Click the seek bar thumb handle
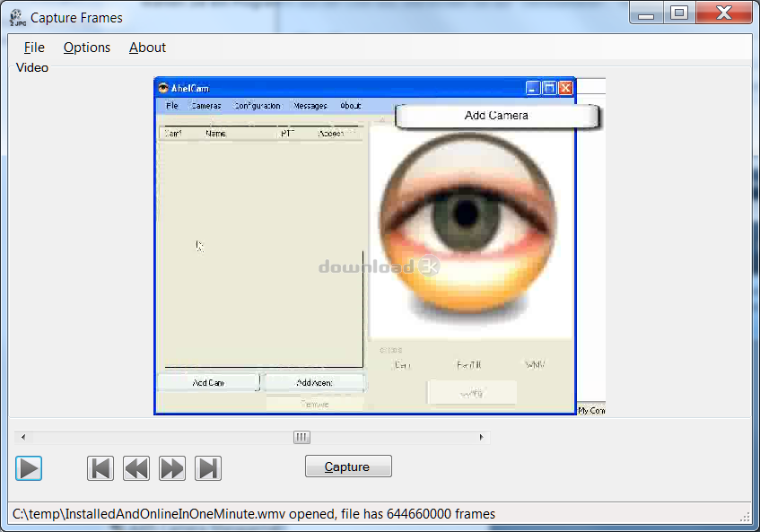This screenshot has width=760, height=532. click(x=302, y=438)
